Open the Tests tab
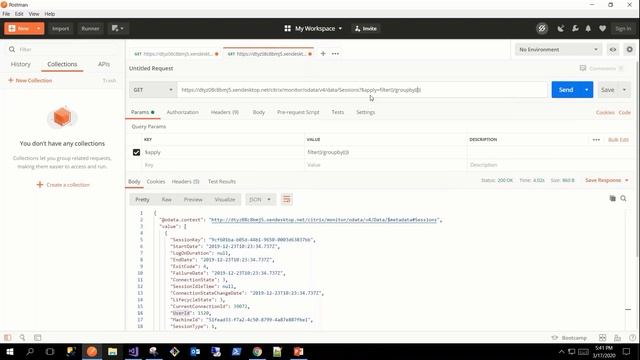The height and width of the screenshot is (360, 640). pyautogui.click(x=338, y=112)
